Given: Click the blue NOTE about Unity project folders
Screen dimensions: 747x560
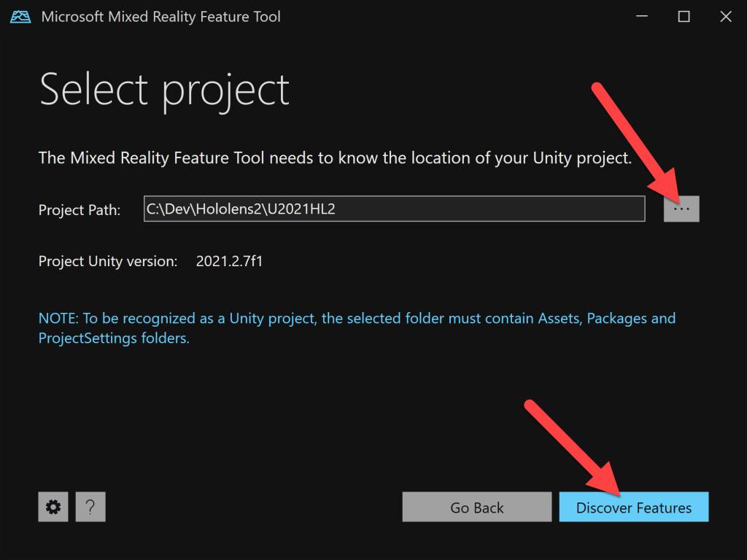Looking at the screenshot, I should pos(357,328).
